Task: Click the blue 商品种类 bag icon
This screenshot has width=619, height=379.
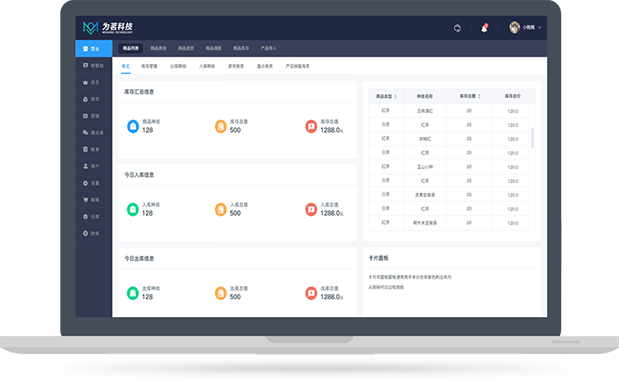Action: tap(133, 126)
